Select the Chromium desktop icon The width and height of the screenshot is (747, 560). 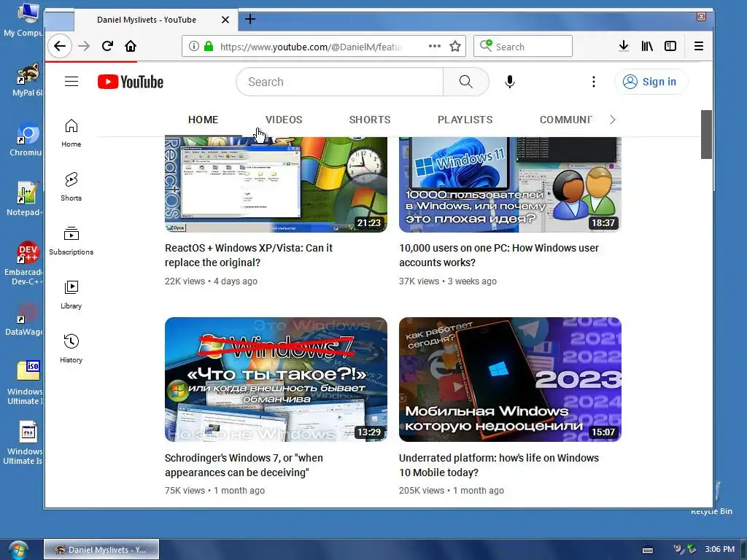(x=27, y=139)
